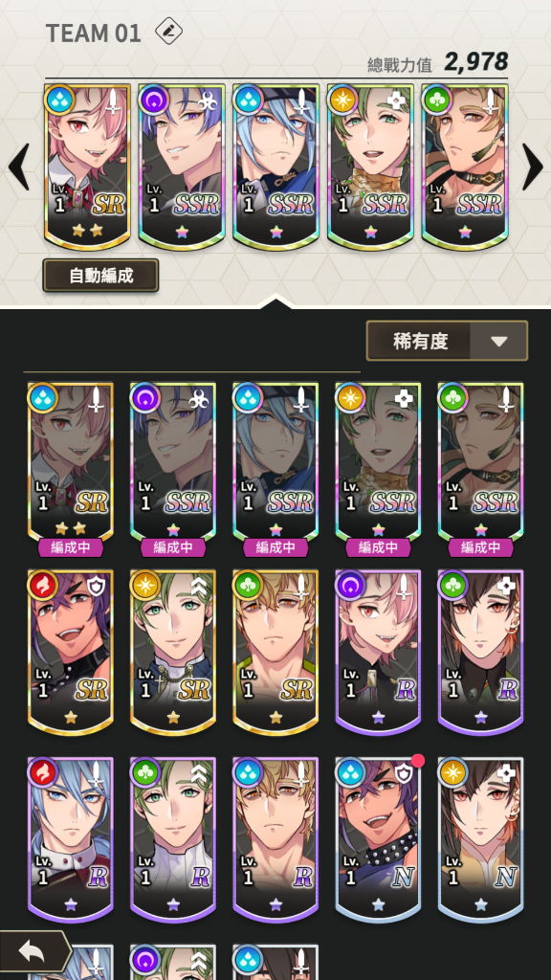551x980 pixels.
Task: Expand sort options using the triangle arrow
Action: 498,342
